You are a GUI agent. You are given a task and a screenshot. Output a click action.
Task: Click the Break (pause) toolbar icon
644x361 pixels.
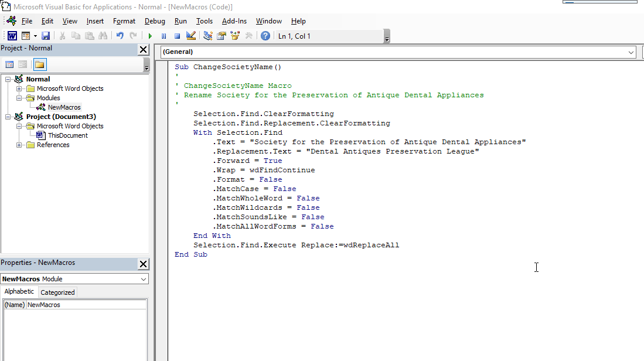click(x=163, y=35)
